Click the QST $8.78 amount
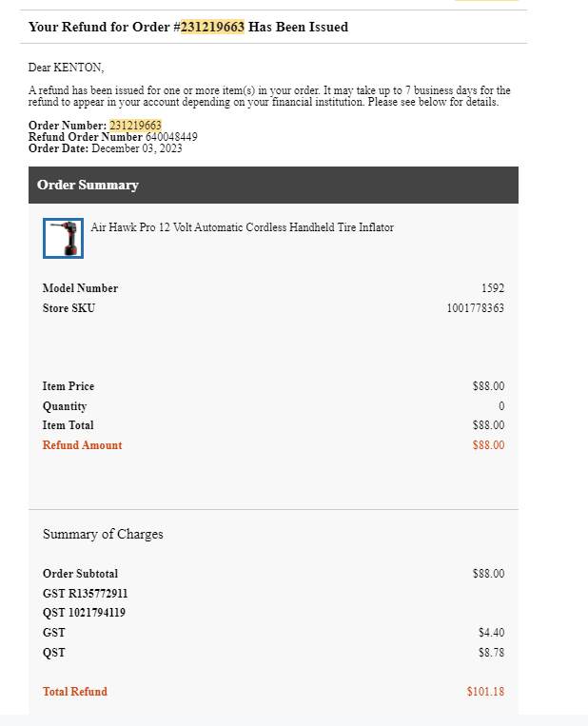Viewport: 588px width, 726px height. pyautogui.click(x=491, y=653)
